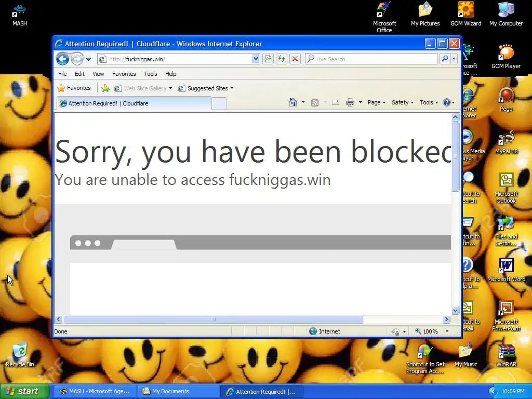The height and width of the screenshot is (399, 532).
Task: Click the Help question mark icon
Action: click(x=447, y=102)
